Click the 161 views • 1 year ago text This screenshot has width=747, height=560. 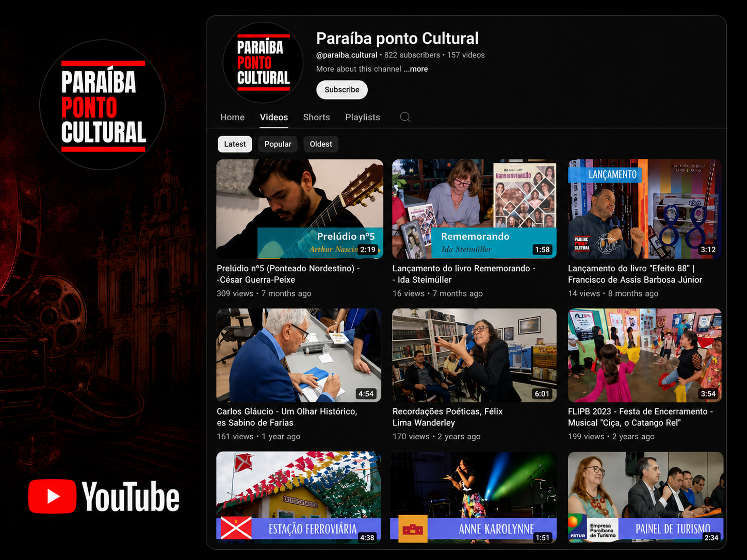pos(258,436)
